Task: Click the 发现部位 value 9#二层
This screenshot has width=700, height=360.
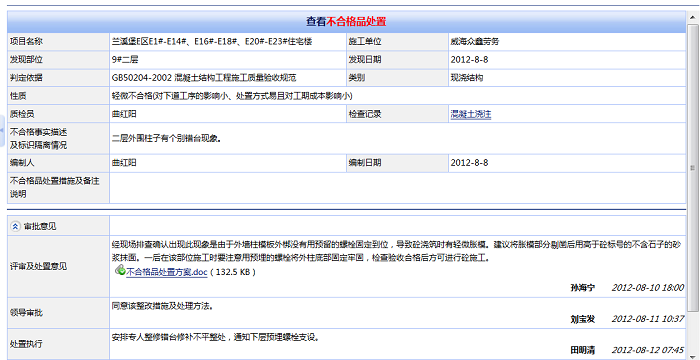Action: point(125,60)
